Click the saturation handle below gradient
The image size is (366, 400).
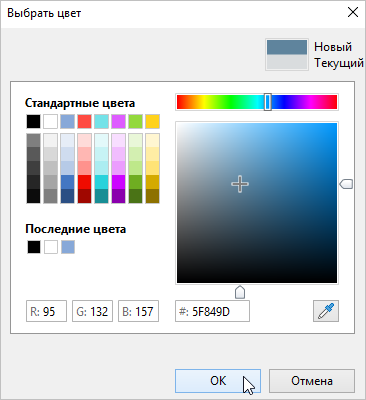point(240,292)
